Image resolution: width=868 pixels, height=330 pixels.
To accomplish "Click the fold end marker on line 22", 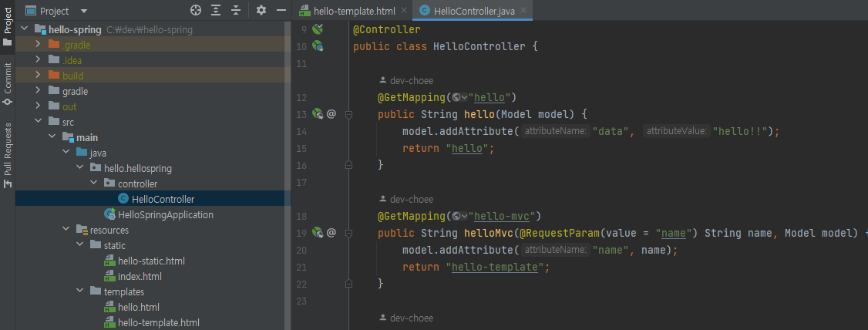I will point(348,284).
